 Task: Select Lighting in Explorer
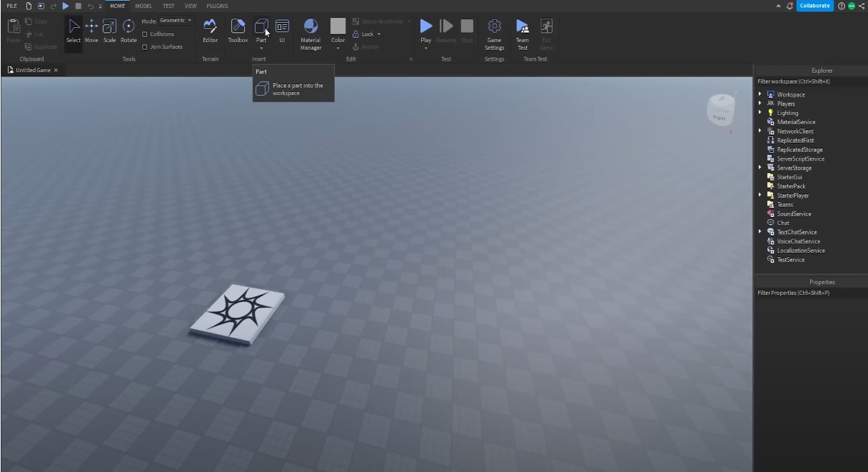(787, 113)
